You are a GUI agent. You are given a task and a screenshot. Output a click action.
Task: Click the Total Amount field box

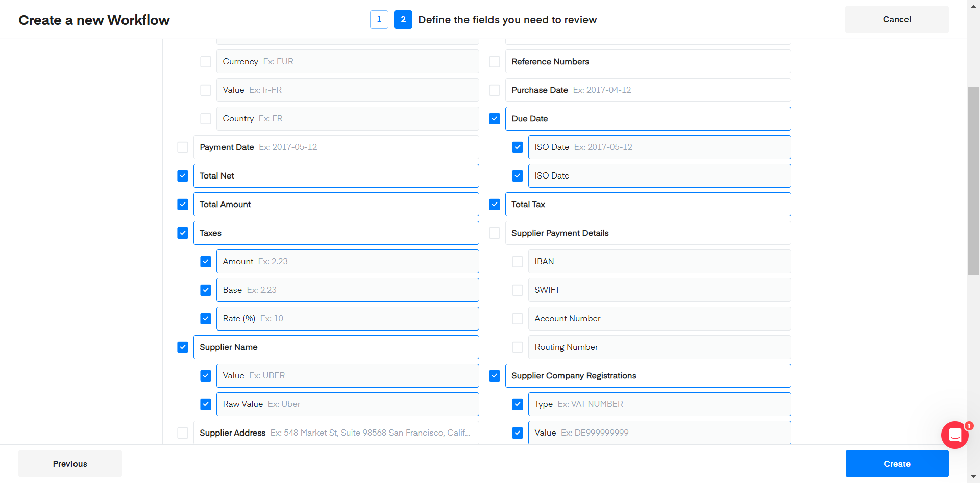click(x=336, y=205)
